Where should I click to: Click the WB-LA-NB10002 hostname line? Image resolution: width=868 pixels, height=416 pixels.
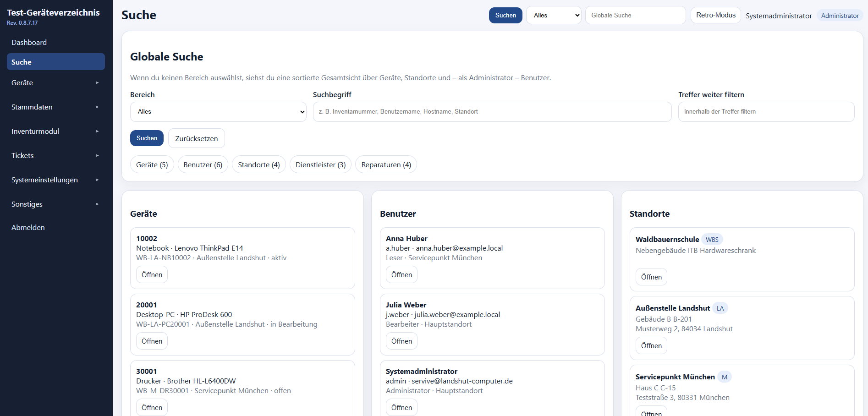211,258
